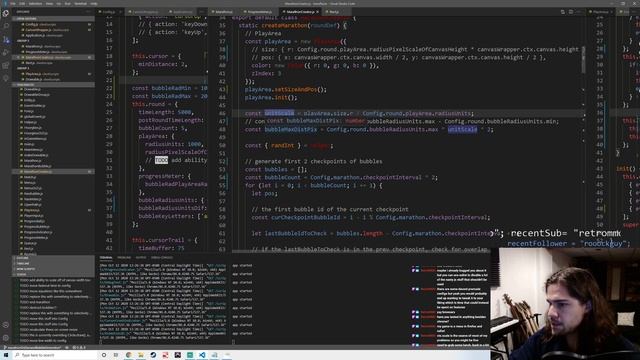
Task: Open the Selection menu
Action: (35, 4)
